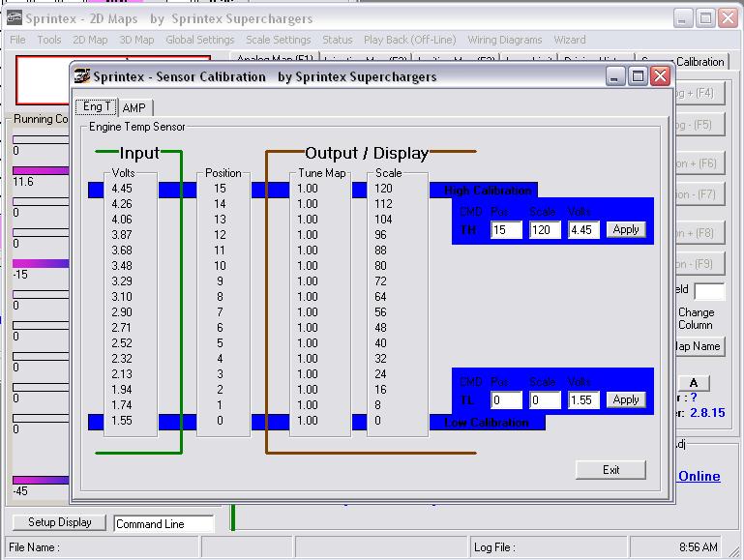Switch to the AMP tab
744x560 pixels.
[134, 107]
